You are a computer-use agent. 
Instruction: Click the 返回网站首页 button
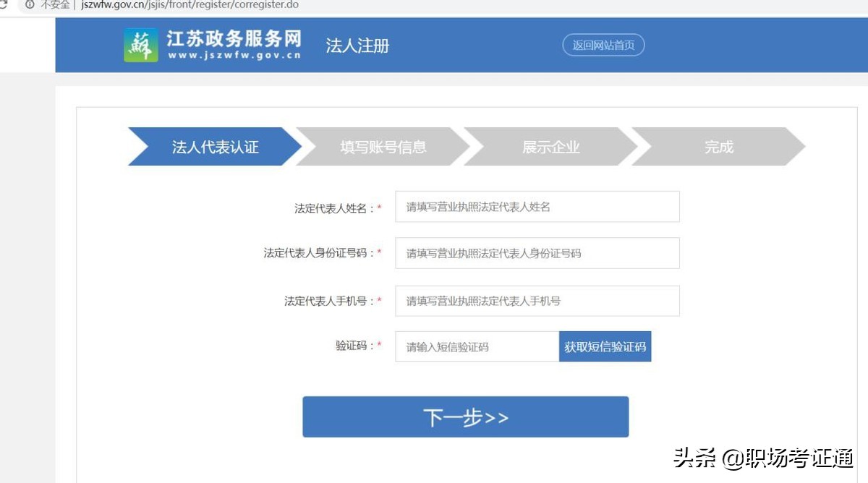(x=603, y=45)
